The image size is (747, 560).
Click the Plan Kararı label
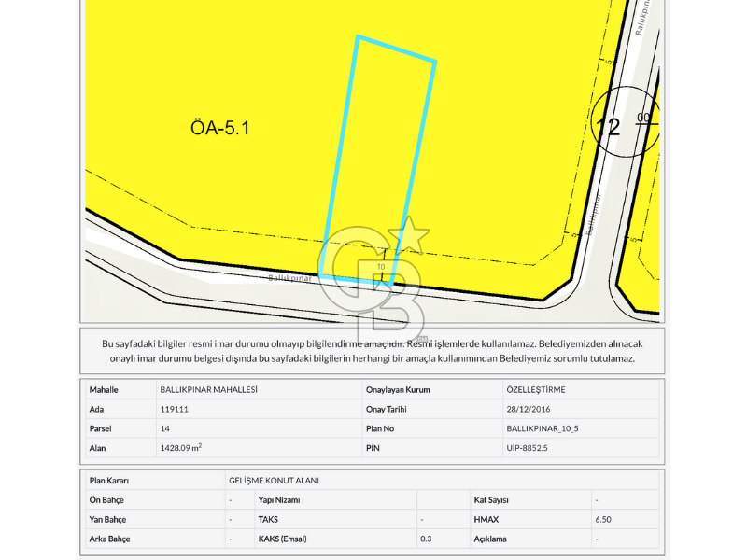coord(108,481)
